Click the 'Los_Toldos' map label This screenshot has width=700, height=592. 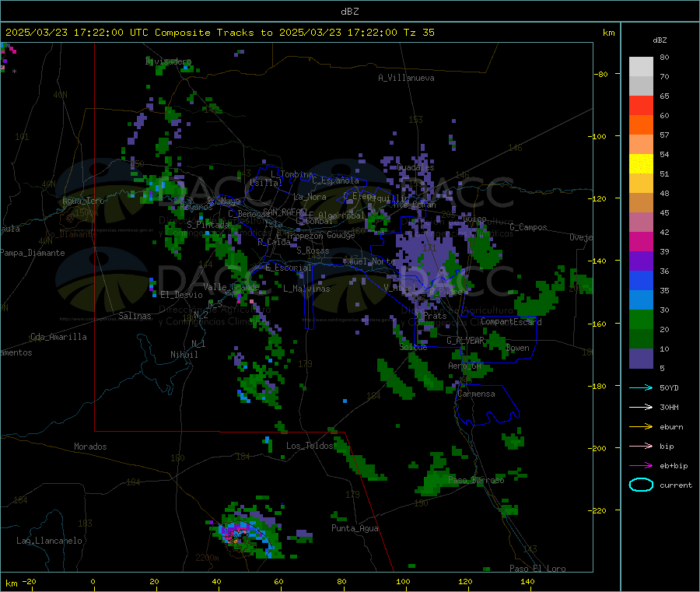(x=310, y=446)
